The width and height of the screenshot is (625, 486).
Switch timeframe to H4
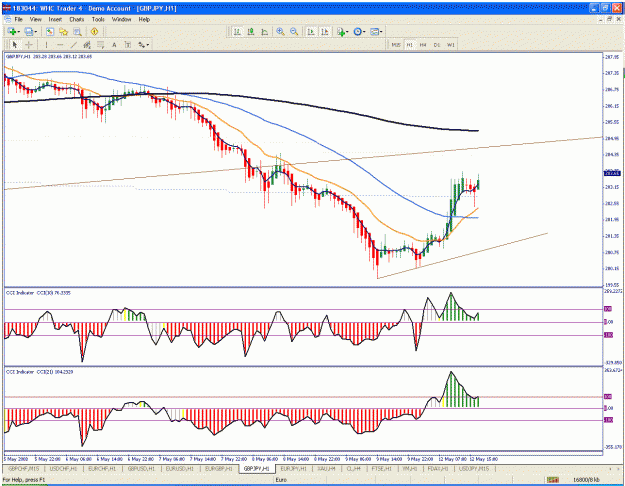tap(423, 45)
